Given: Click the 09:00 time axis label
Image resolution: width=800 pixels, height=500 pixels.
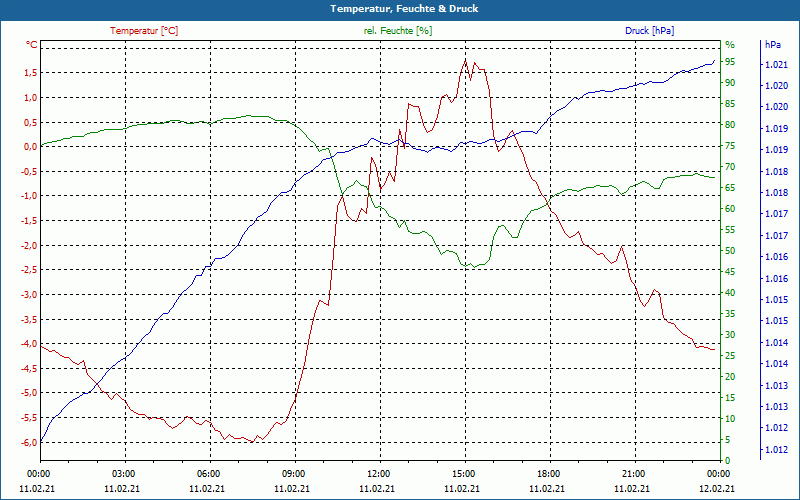Looking at the screenshot, I should pyautogui.click(x=293, y=473).
